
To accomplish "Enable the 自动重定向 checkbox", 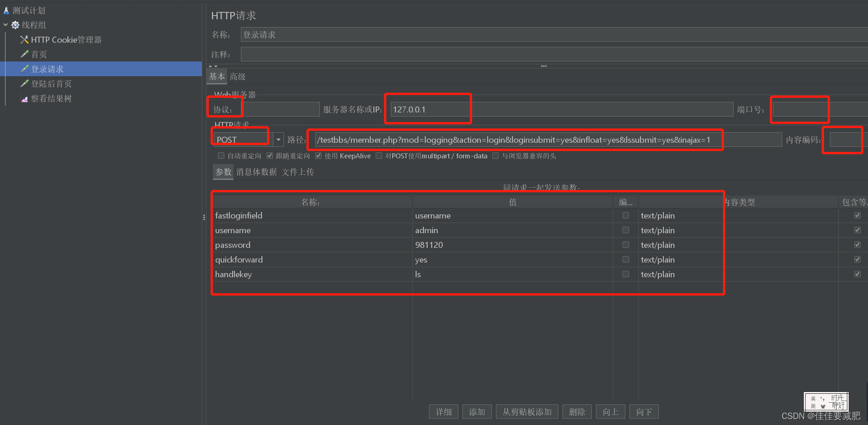I will (221, 156).
